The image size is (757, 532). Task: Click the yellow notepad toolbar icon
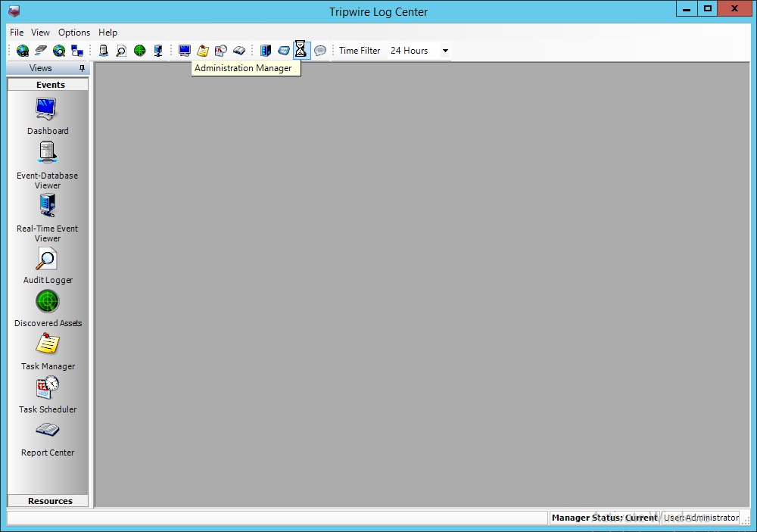pos(203,51)
